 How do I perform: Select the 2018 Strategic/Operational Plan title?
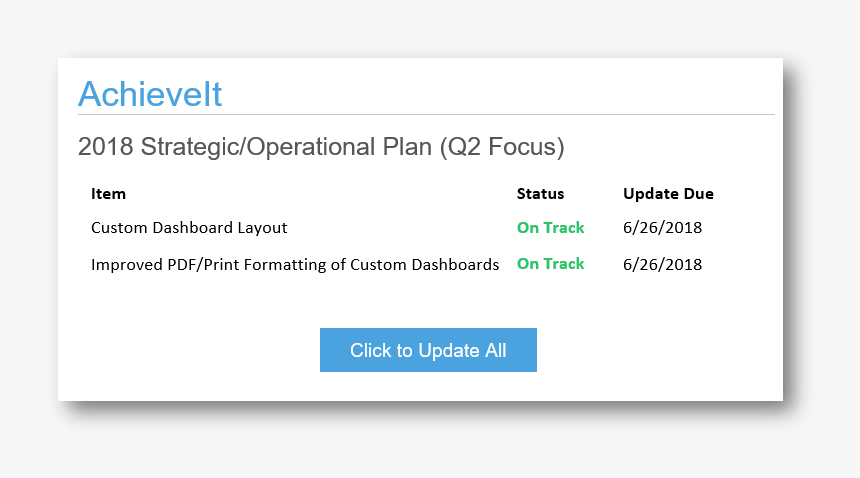click(320, 147)
